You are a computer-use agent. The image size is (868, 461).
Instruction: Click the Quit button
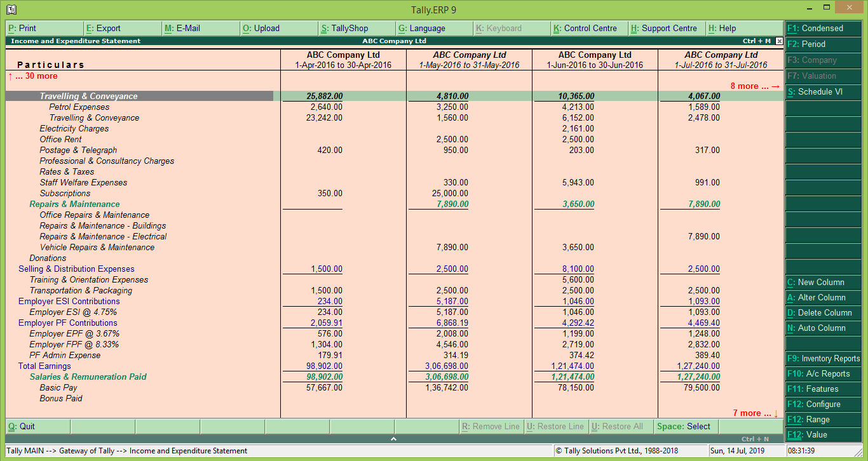point(38,427)
